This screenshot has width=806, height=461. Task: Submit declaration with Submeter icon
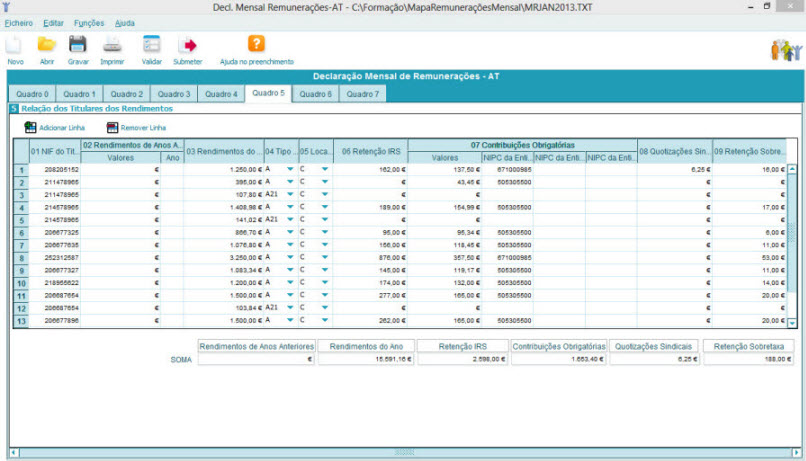(x=187, y=45)
